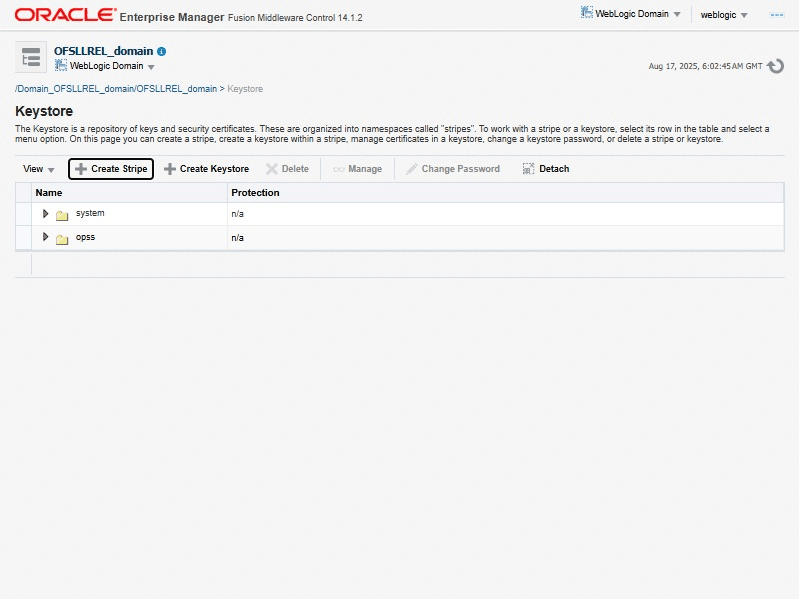This screenshot has width=799, height=599.
Task: Click the OFSLLREL_domain title
Action: coord(103,51)
